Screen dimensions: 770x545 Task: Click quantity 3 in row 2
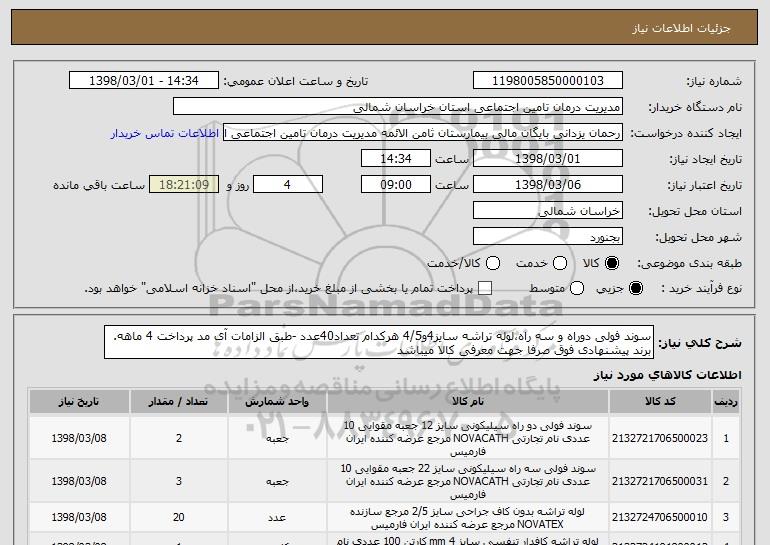(179, 481)
